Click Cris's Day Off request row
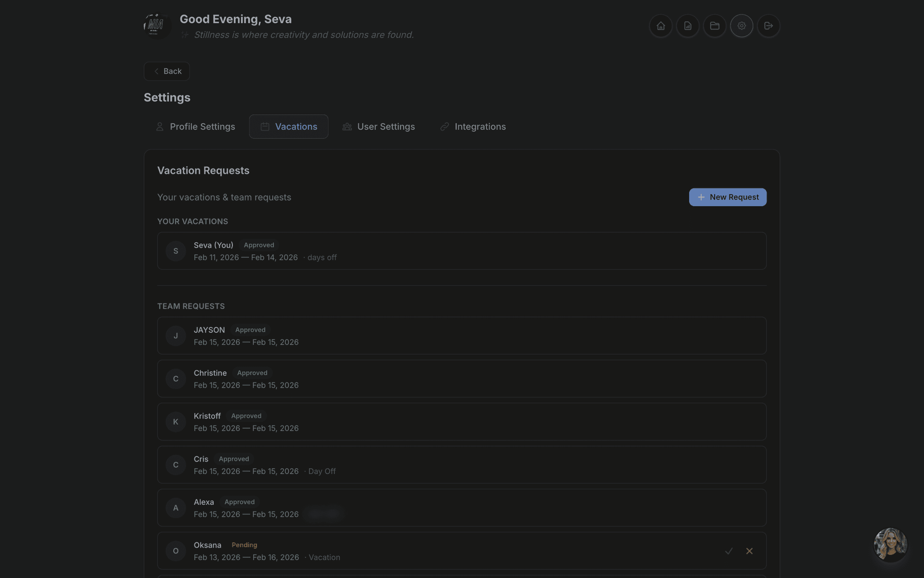 pyautogui.click(x=461, y=465)
